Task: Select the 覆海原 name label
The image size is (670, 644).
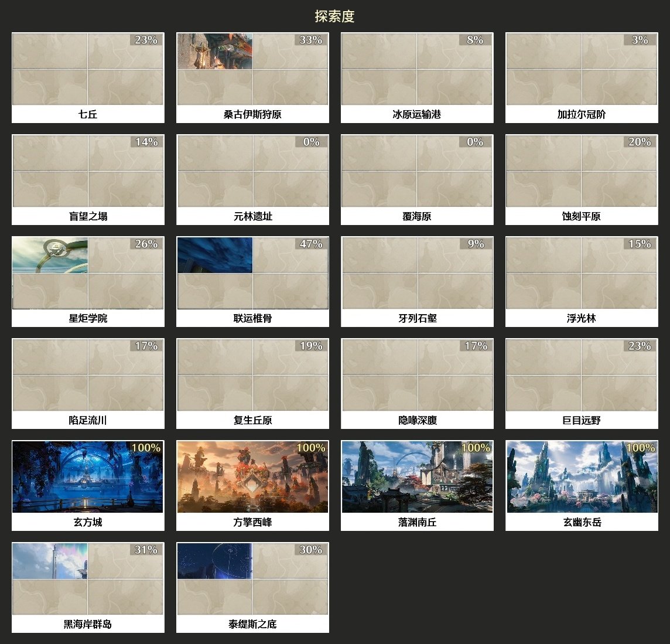Action: click(x=417, y=216)
